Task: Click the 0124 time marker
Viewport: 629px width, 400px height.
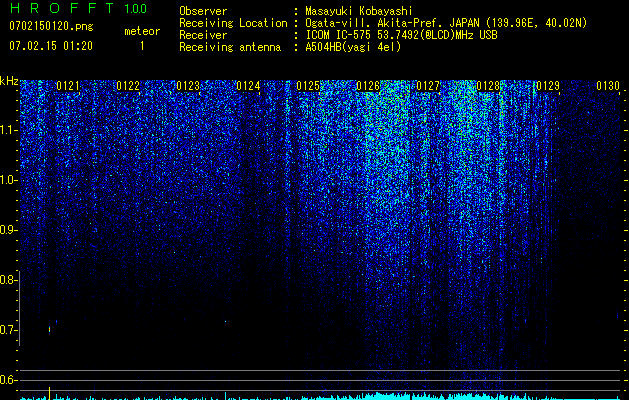Action: (248, 86)
